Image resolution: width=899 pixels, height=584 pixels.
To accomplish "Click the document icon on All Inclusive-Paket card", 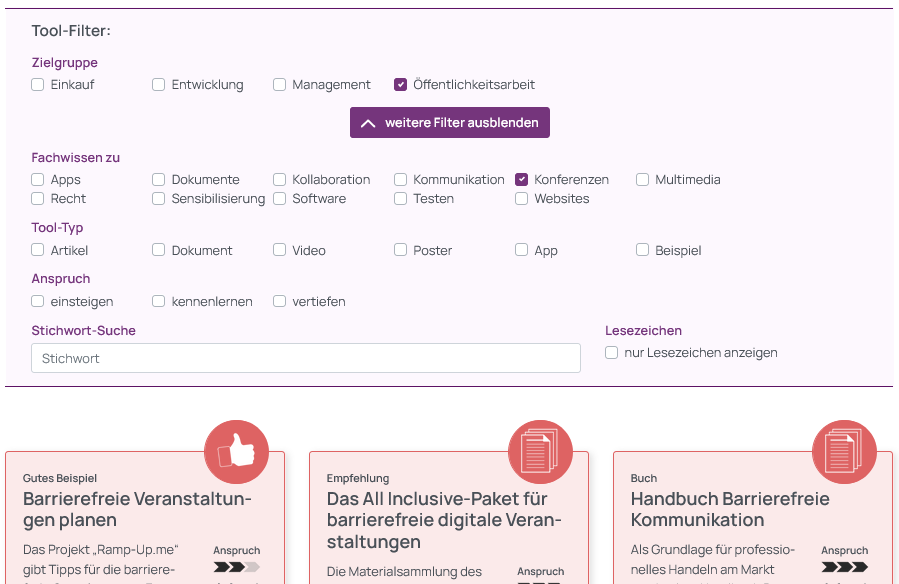I will (540, 452).
